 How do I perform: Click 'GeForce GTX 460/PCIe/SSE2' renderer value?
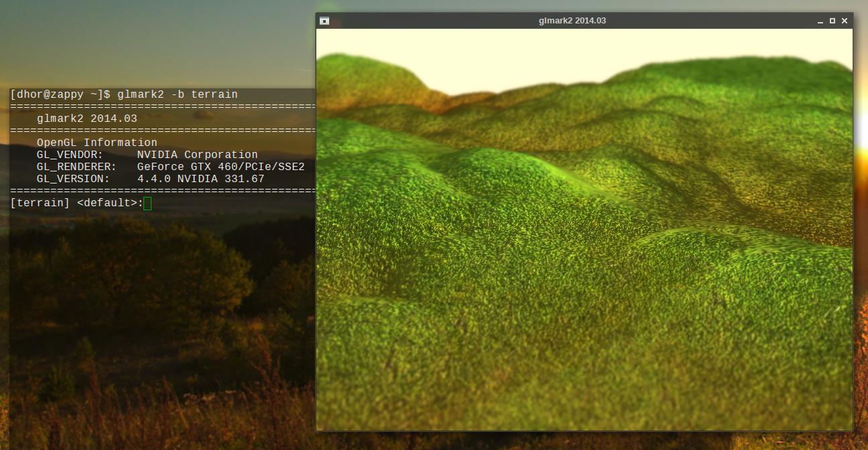(x=221, y=167)
